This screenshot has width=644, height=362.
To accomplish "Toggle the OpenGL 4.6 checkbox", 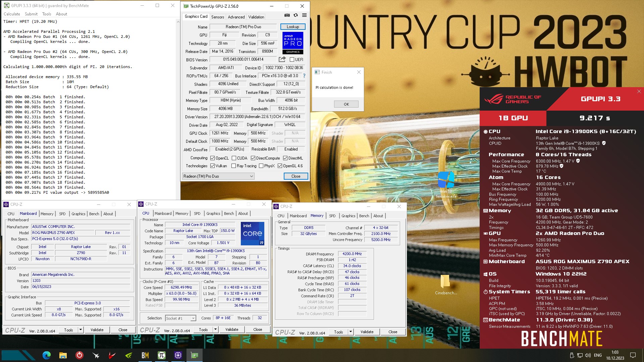I will coord(280,166).
